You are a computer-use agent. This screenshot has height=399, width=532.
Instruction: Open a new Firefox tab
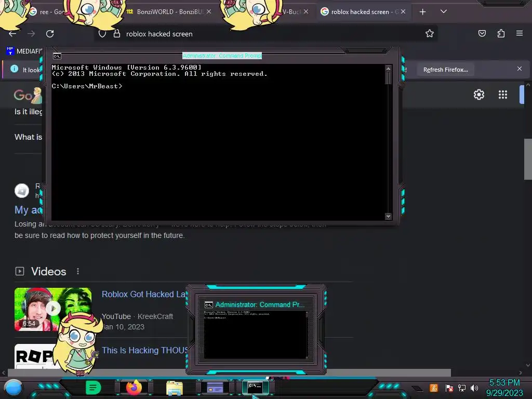422,12
